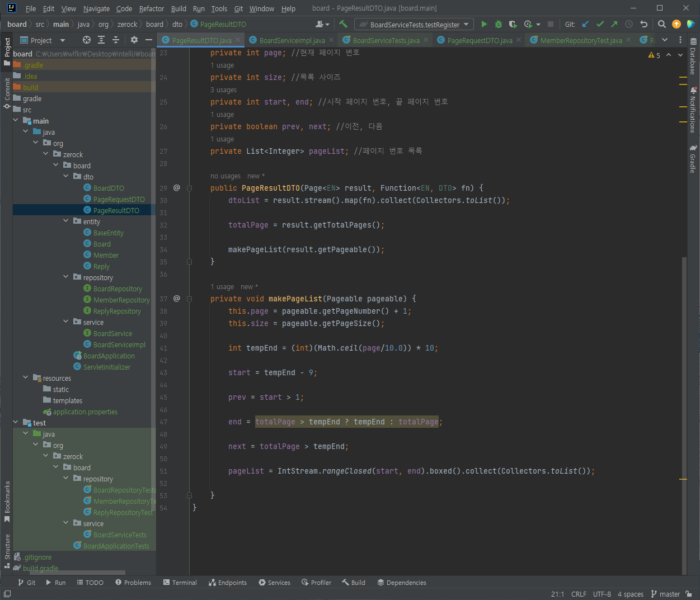This screenshot has height=600, width=700.
Task: Run with coverage shield icon
Action: [x=513, y=24]
